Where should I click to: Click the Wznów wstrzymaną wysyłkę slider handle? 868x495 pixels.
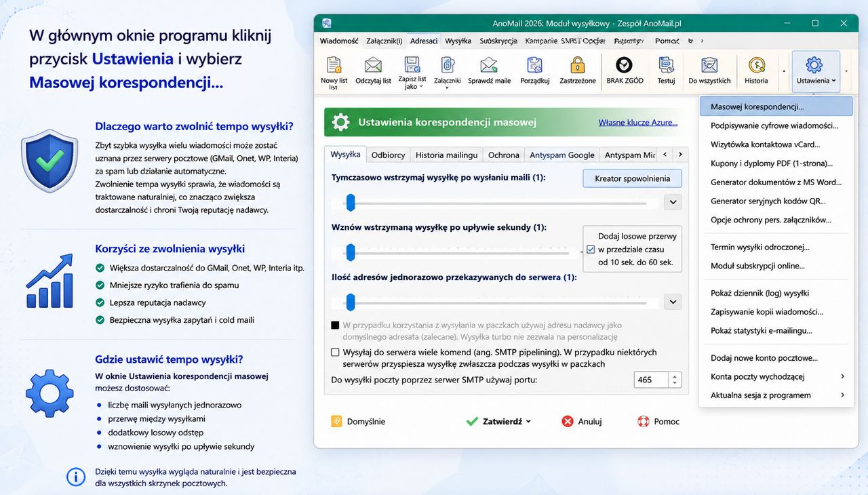[x=351, y=252]
